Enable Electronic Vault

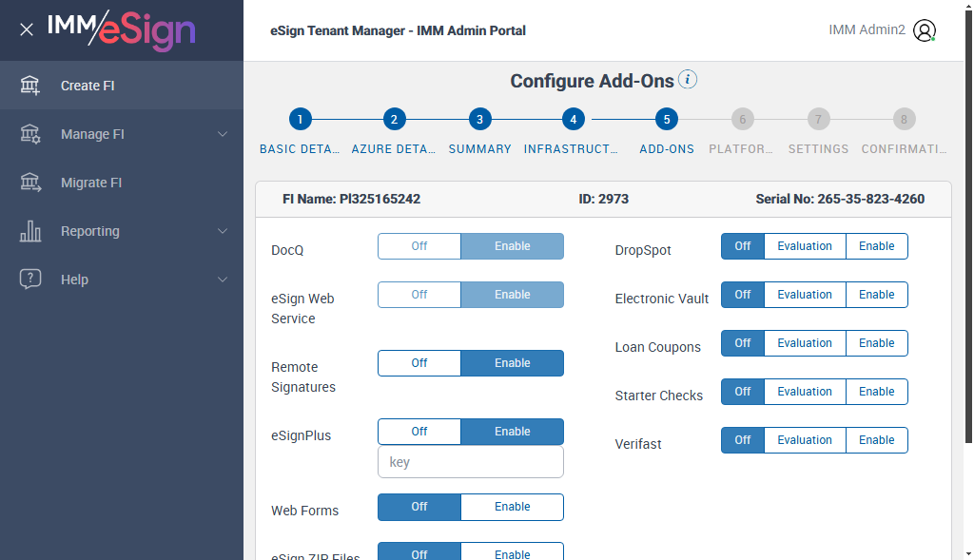coord(876,295)
